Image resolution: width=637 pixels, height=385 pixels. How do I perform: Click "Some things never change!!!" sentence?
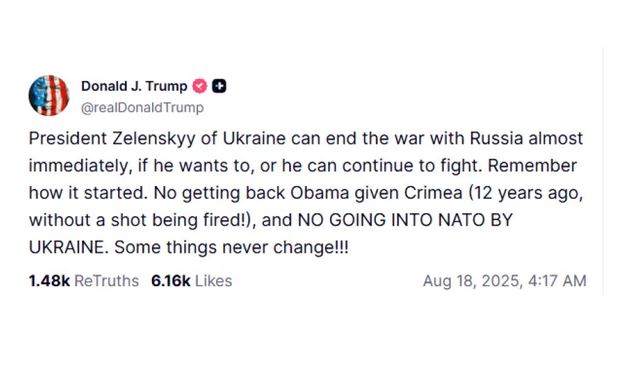231,247
